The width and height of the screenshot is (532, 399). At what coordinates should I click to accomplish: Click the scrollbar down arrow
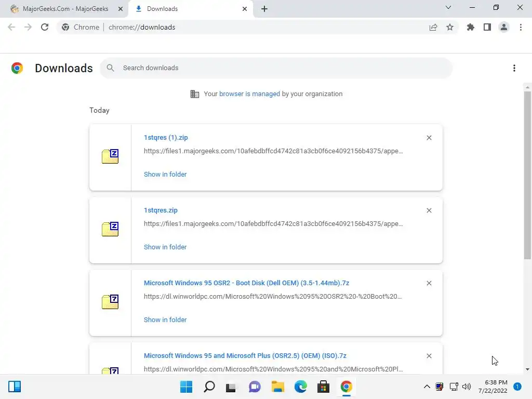pyautogui.click(x=527, y=369)
